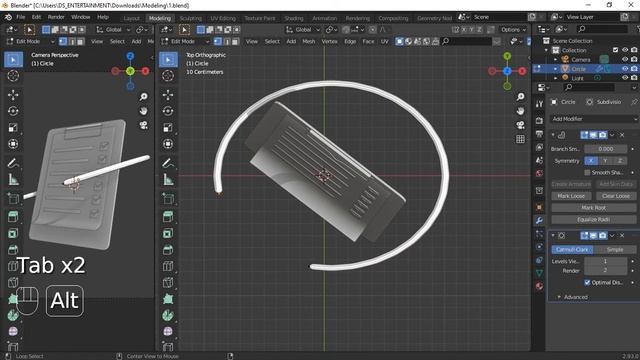
Task: Select the Move tool in the Top Orthographic viewport
Action: 168,95
